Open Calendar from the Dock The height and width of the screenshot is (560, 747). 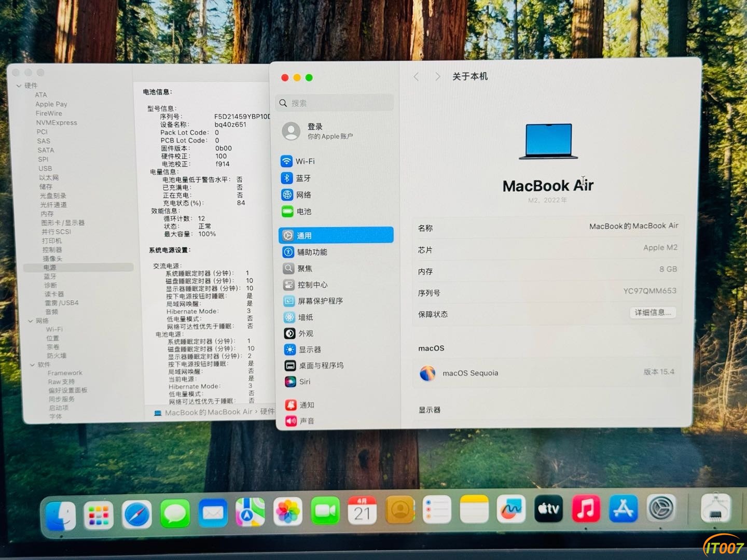pos(362,511)
